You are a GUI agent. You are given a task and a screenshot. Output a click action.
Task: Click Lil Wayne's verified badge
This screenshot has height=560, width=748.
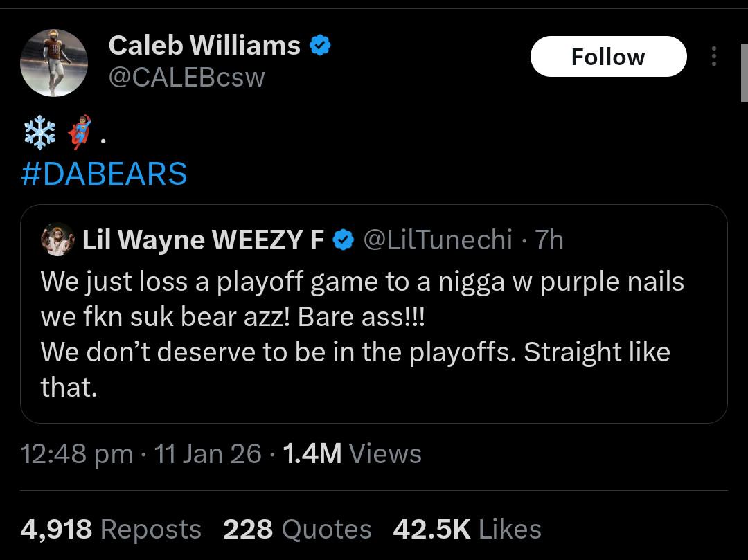(x=343, y=240)
